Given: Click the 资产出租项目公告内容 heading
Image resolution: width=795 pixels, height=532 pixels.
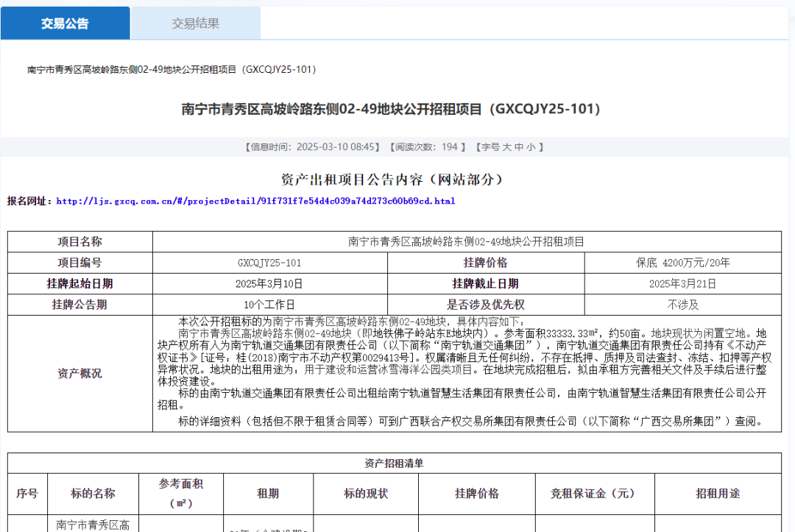Looking at the screenshot, I should 392,180.
